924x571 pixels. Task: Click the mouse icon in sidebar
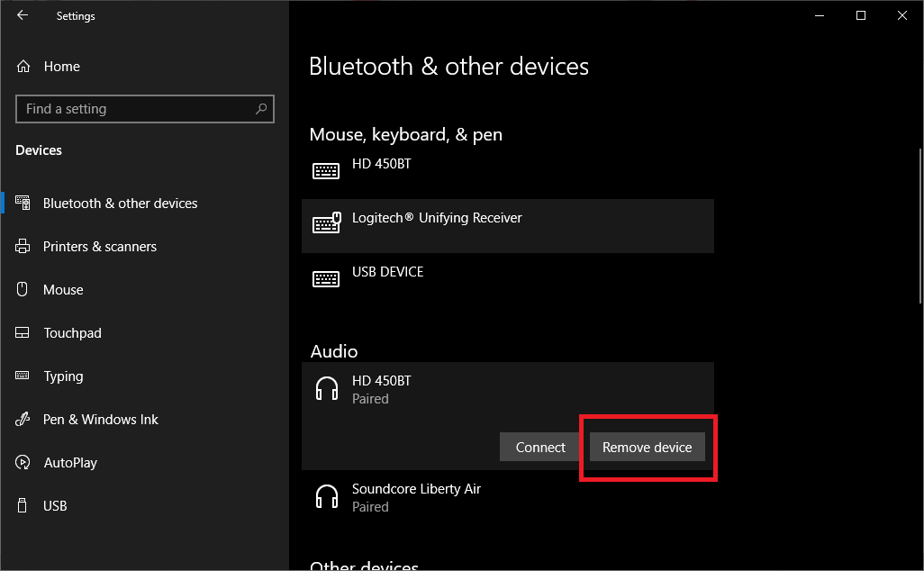(x=23, y=289)
